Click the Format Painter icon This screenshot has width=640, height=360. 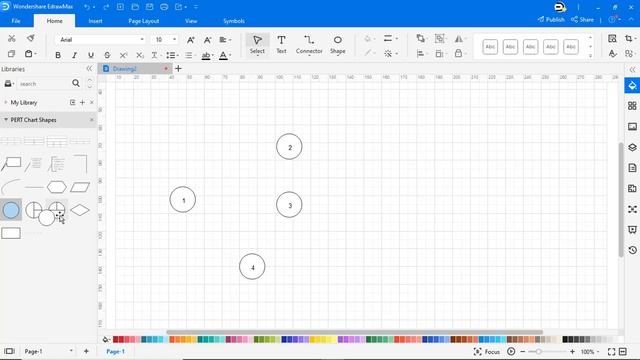click(31, 38)
